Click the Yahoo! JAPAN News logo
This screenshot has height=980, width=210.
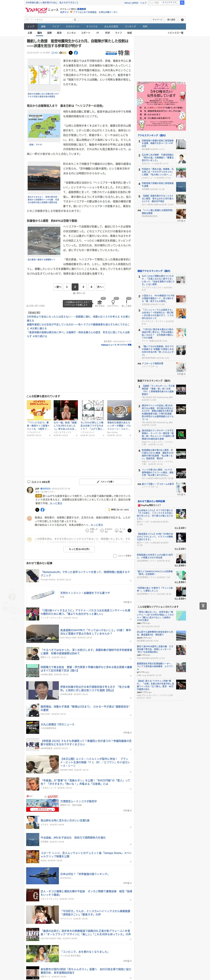(x=42, y=10)
